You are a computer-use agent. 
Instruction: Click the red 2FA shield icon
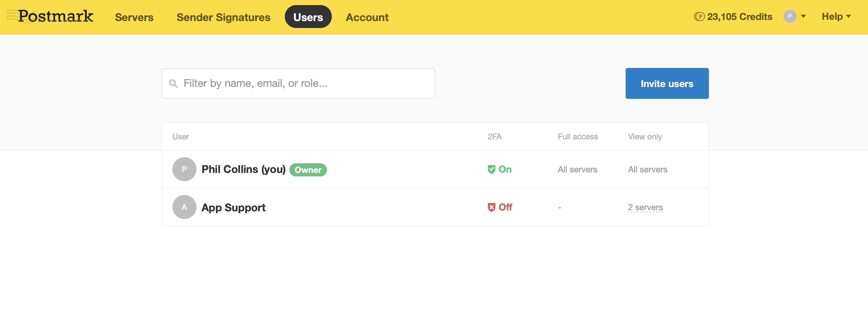click(x=491, y=207)
